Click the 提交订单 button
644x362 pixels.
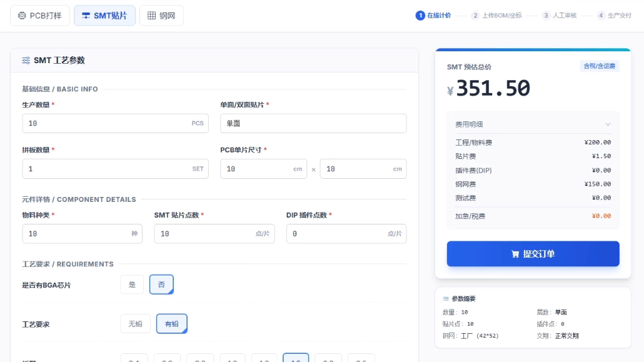tap(533, 254)
